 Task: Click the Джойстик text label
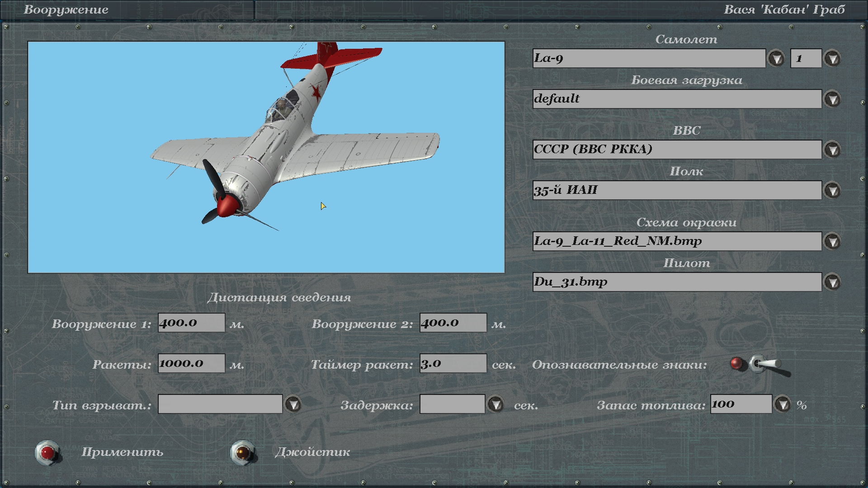pyautogui.click(x=312, y=452)
